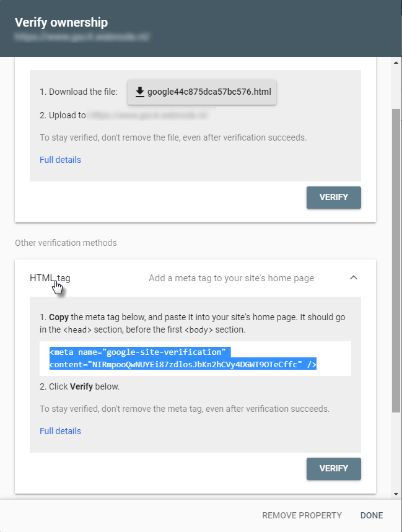Open Full details link under the meta tag steps
This screenshot has height=532, width=402.
coord(60,431)
